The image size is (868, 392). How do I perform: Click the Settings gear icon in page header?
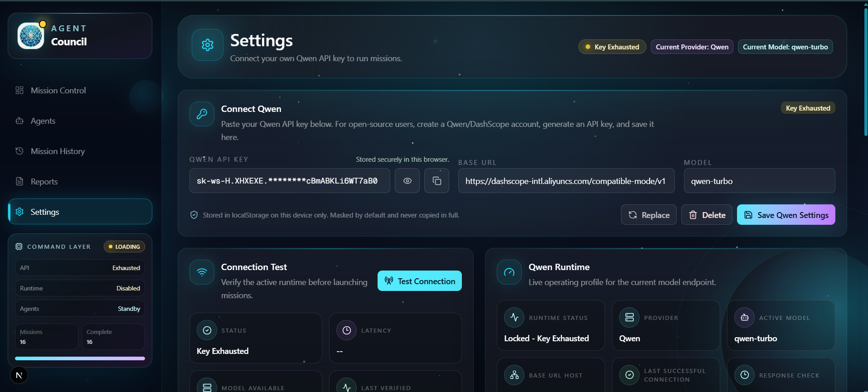(x=208, y=45)
